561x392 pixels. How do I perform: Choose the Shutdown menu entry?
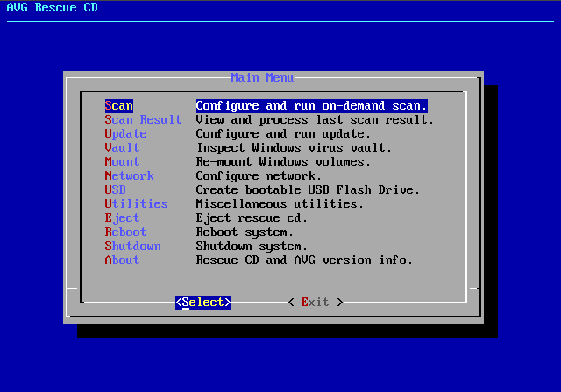click(x=132, y=246)
